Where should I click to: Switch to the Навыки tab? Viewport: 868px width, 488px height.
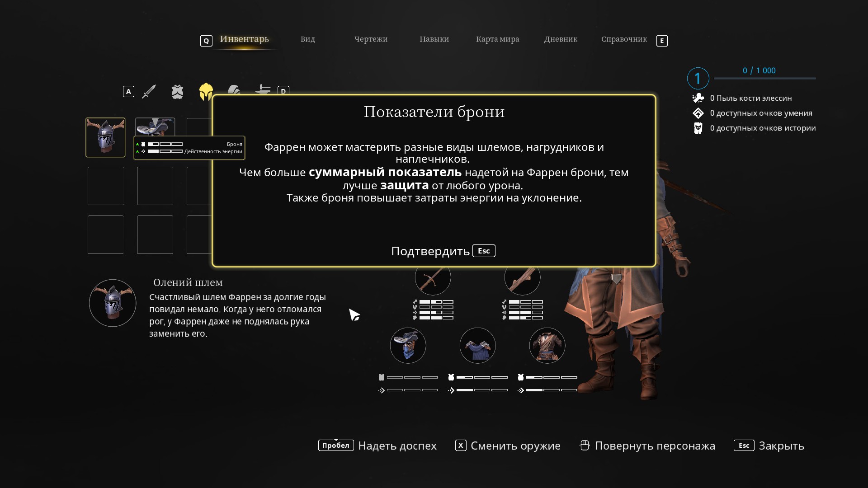pyautogui.click(x=434, y=39)
